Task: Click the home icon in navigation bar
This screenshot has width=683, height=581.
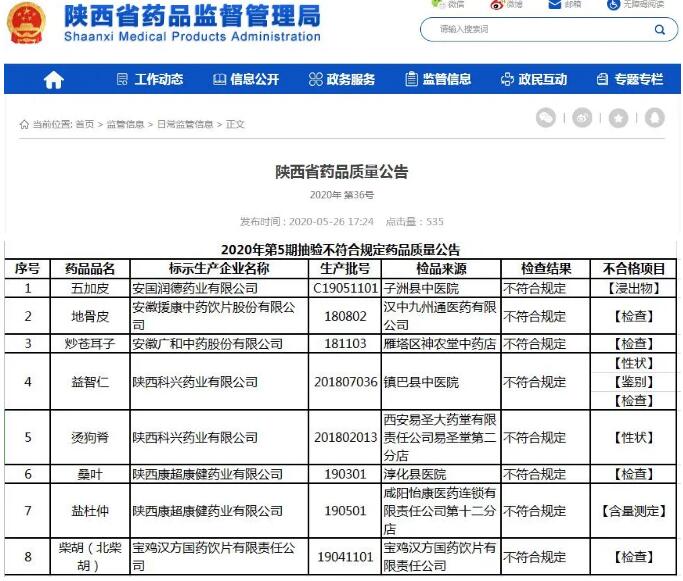Action: coord(53,80)
